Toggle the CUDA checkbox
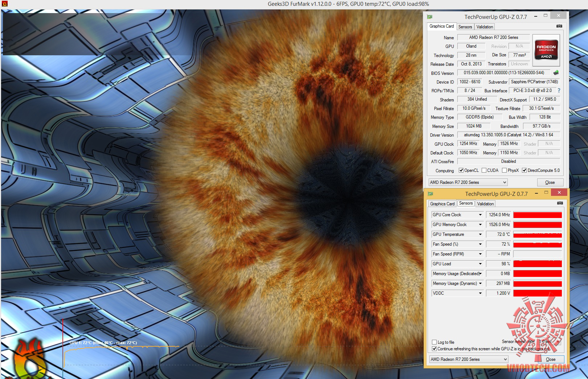This screenshot has height=379, width=588. click(x=484, y=170)
